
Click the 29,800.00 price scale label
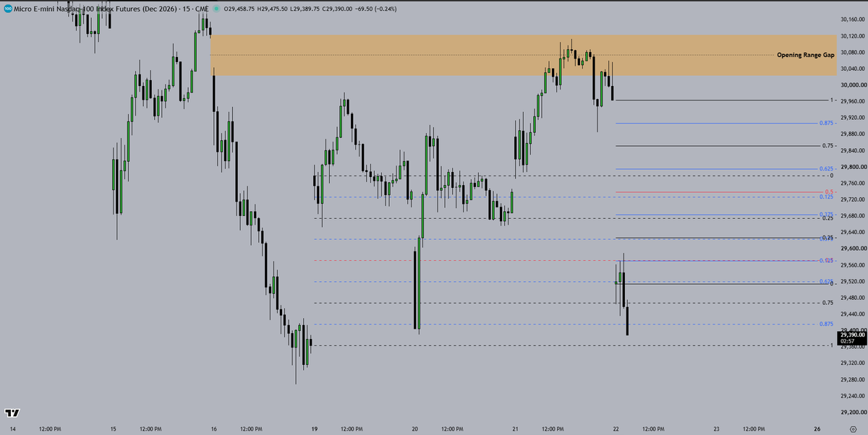coord(854,167)
